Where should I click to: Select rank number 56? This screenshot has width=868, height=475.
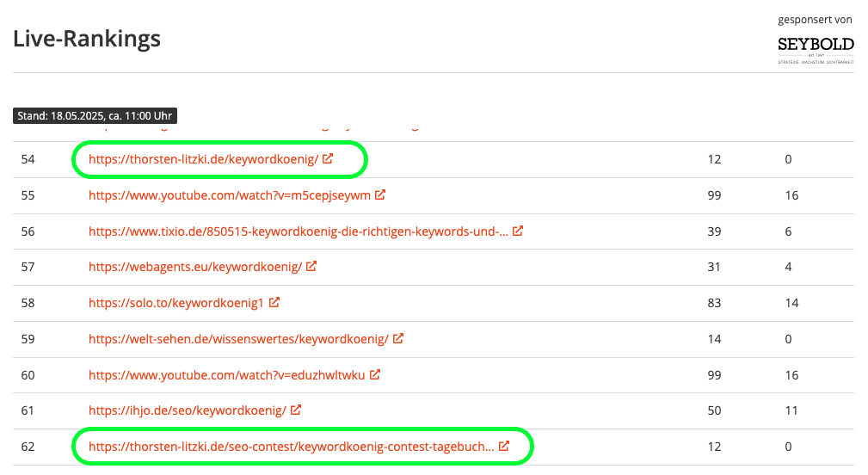click(28, 231)
